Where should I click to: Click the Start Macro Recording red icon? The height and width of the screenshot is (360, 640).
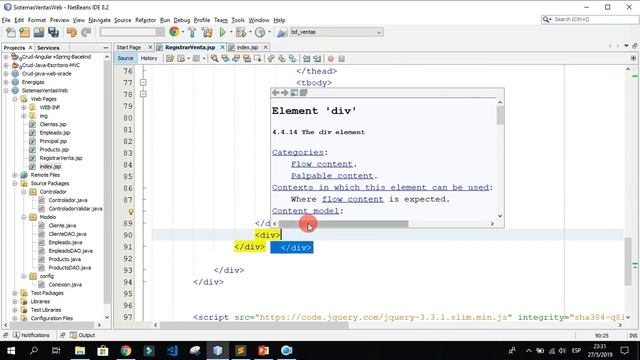(x=331, y=59)
